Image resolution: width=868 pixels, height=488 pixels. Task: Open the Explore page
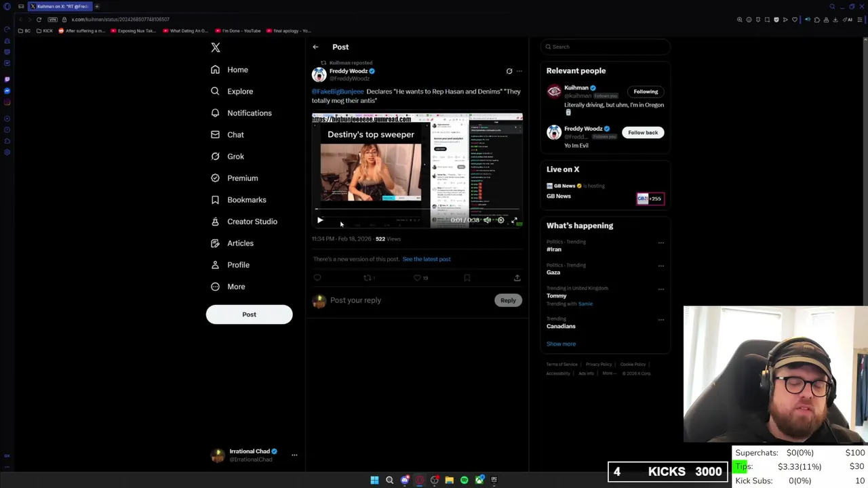tap(232, 91)
